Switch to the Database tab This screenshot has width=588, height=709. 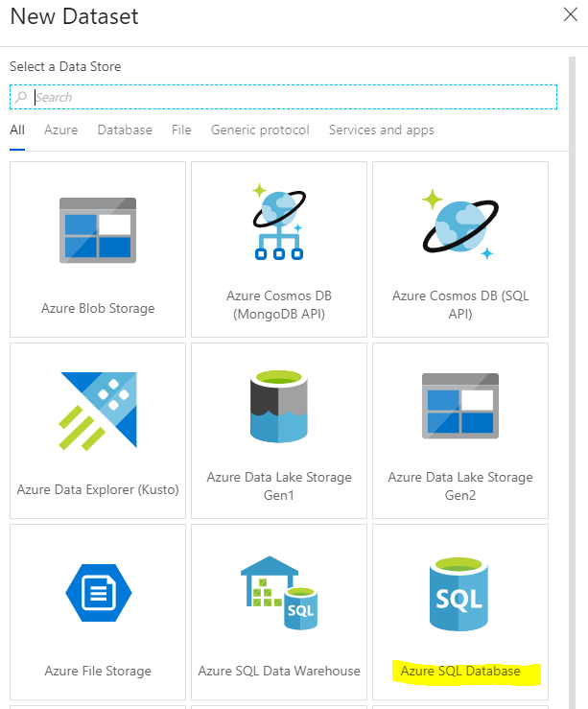pos(125,130)
